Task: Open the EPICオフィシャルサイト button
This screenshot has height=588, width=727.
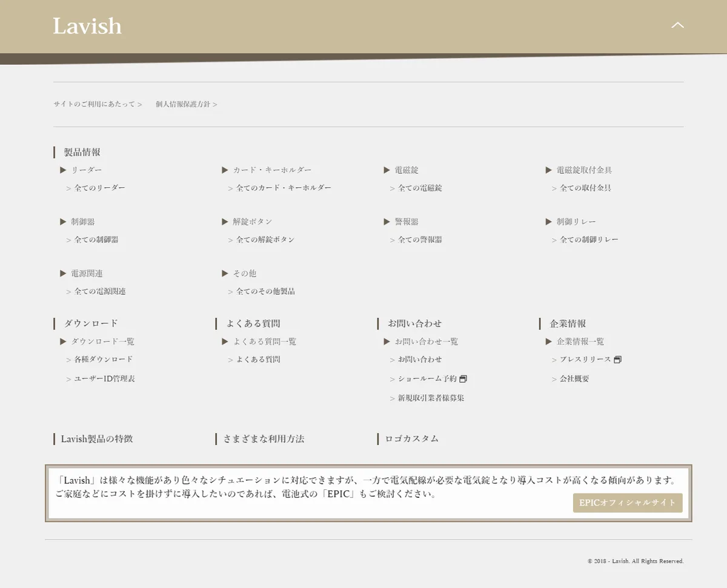Action: (627, 503)
